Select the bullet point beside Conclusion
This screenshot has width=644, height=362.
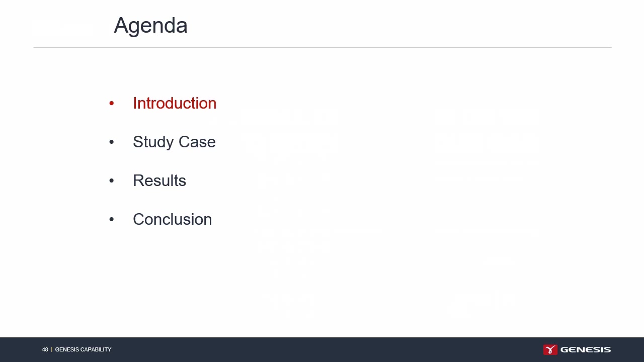pos(112,220)
